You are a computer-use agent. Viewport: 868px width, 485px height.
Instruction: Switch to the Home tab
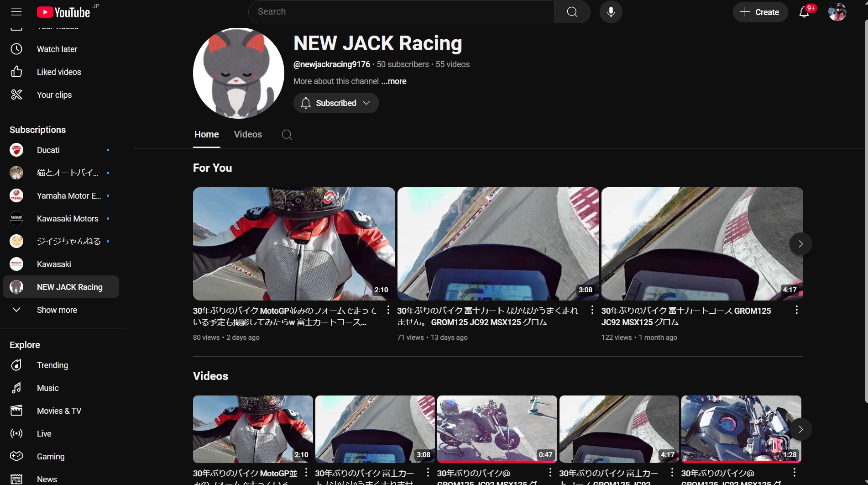click(x=207, y=134)
